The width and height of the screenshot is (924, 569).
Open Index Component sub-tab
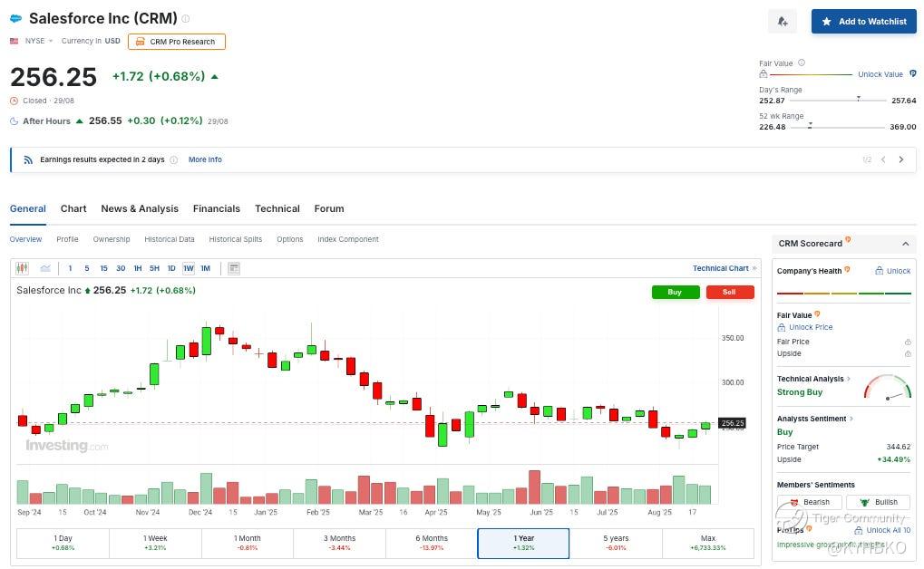(x=347, y=239)
